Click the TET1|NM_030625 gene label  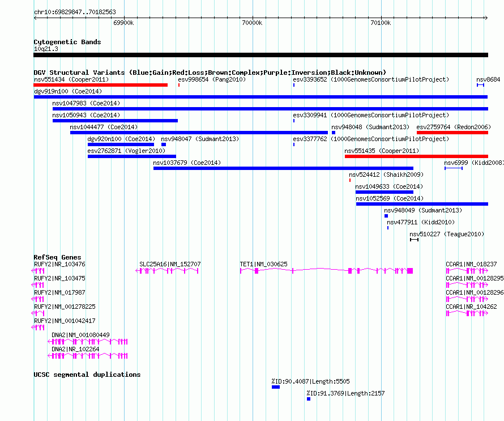pyautogui.click(x=263, y=264)
